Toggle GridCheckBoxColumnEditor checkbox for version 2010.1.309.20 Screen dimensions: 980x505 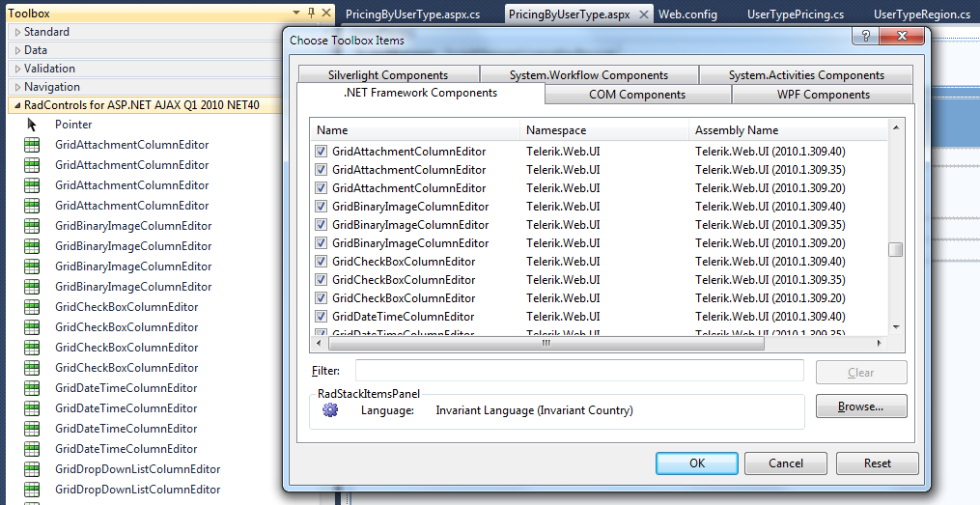(321, 298)
